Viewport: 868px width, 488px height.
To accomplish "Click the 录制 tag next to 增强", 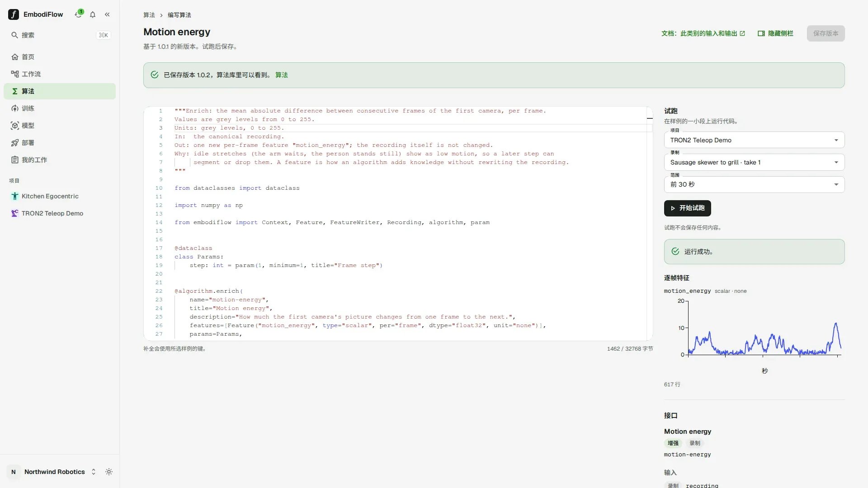I will (695, 443).
